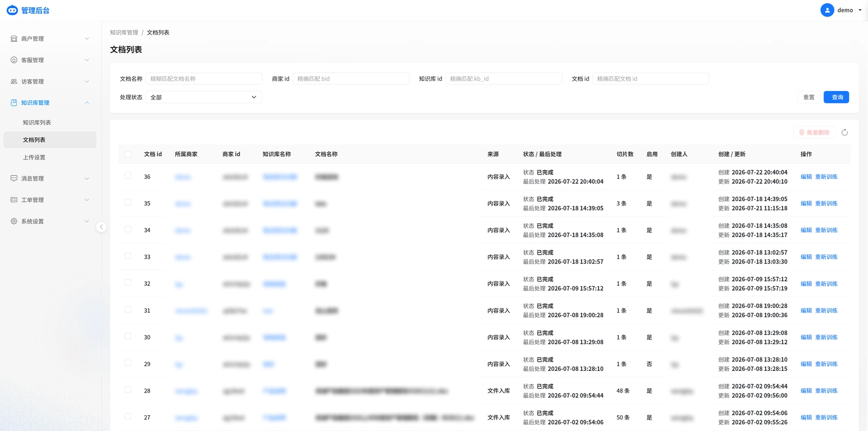This screenshot has width=868, height=431.
Task: Focus the 商家 id input field
Action: [x=351, y=79]
